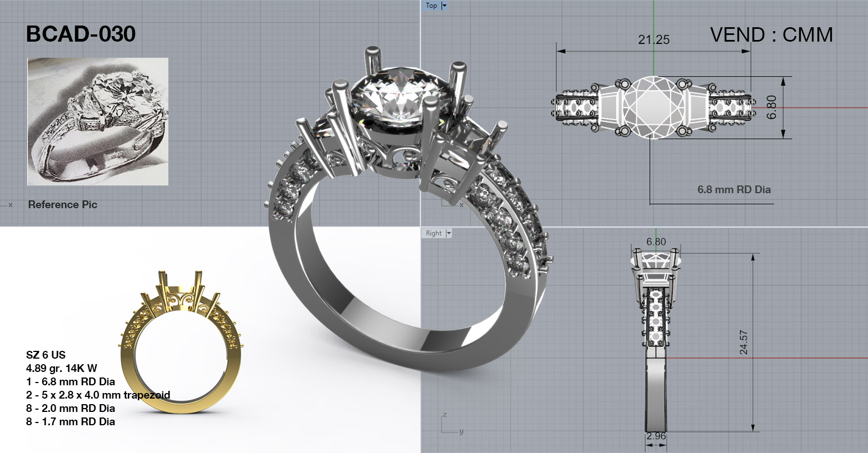Viewport: 868px width, 453px height.
Task: Select the trapezoid stone spec line
Action: coord(98,395)
